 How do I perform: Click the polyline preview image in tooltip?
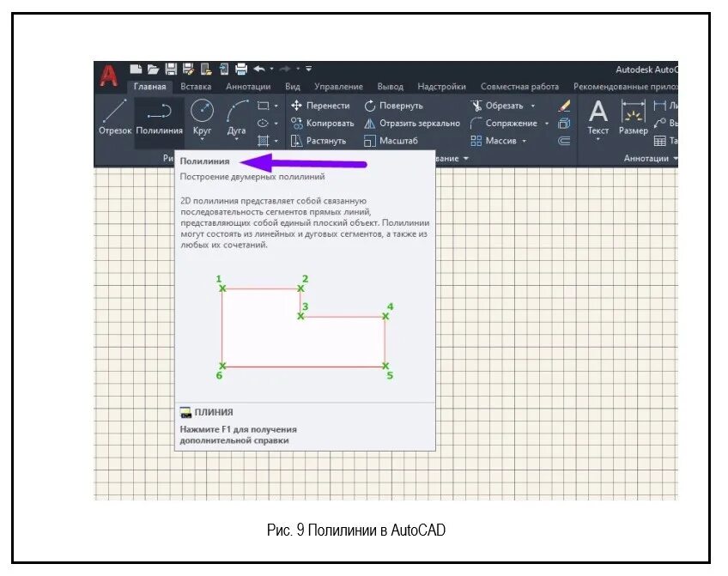coord(306,327)
